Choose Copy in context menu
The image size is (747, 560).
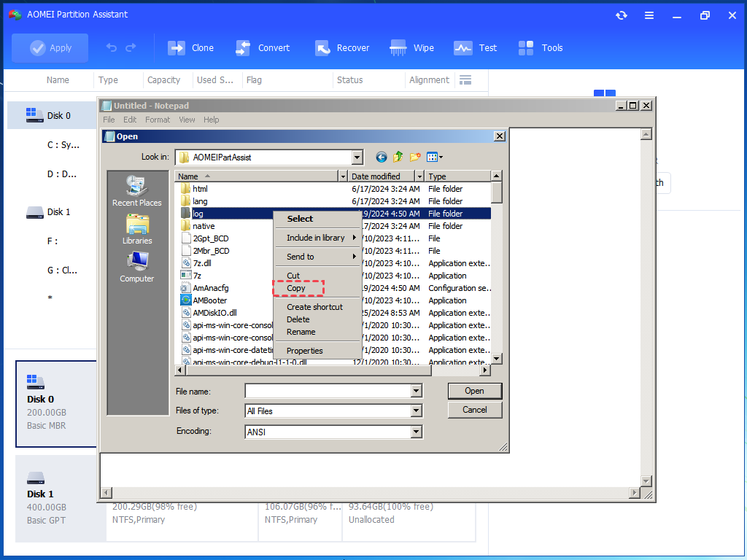point(318,288)
